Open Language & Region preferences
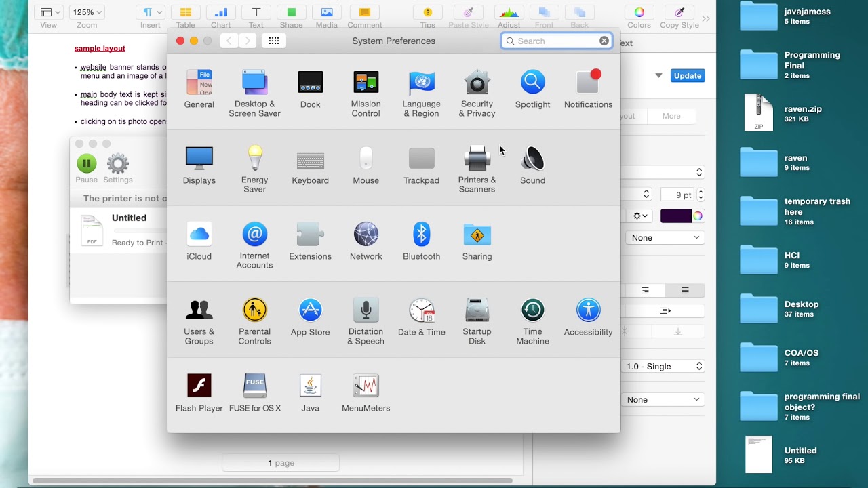Screen dimensions: 868x488 pos(422,92)
